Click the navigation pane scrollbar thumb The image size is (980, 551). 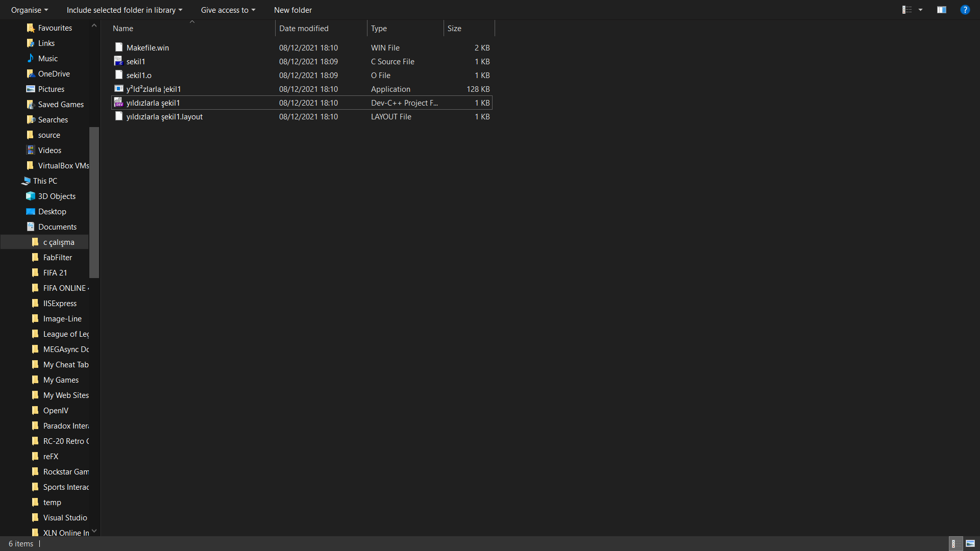click(94, 202)
